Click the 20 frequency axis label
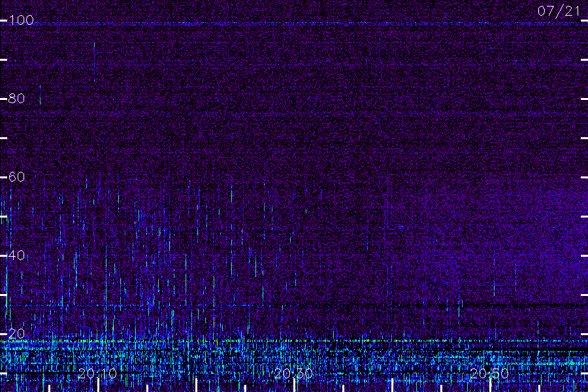Image resolution: width=588 pixels, height=392 pixels. coord(16,333)
